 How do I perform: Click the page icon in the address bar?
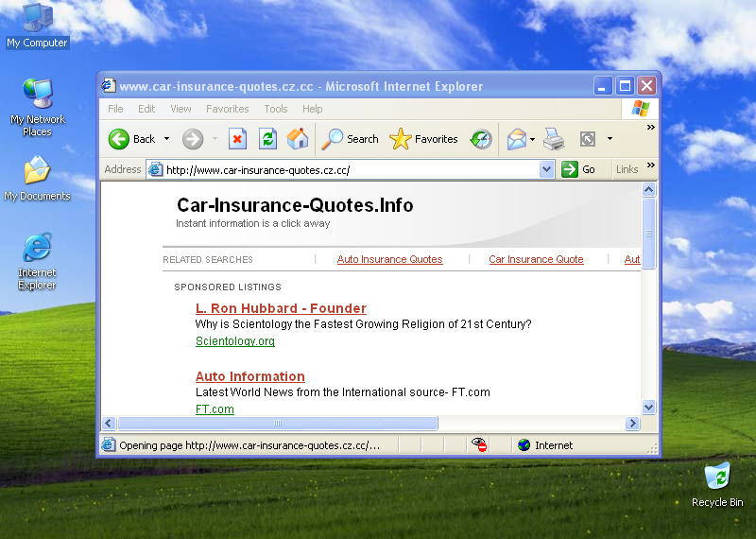pos(155,170)
